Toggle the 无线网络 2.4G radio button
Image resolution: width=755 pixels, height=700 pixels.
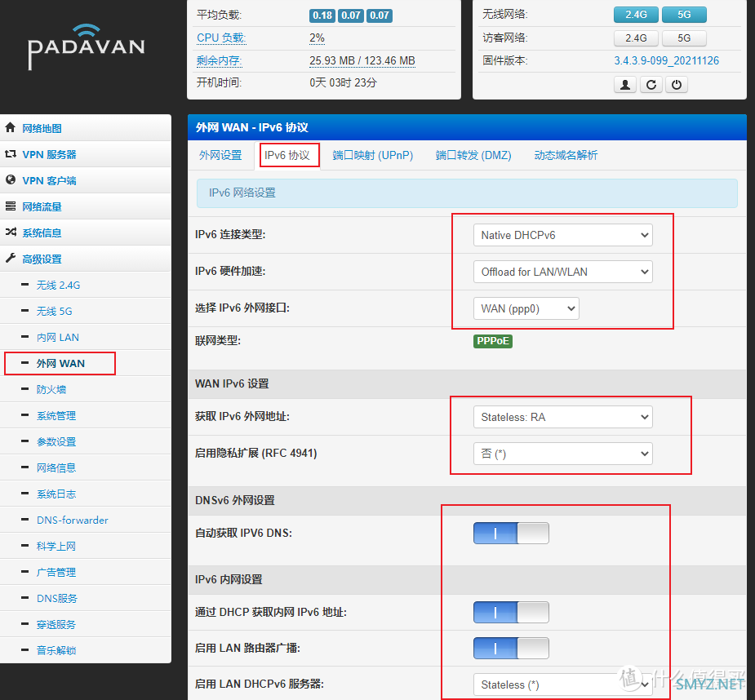(x=636, y=15)
